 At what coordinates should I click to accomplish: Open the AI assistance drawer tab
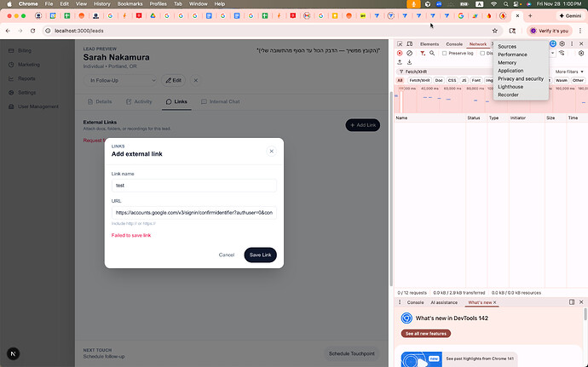(x=444, y=302)
